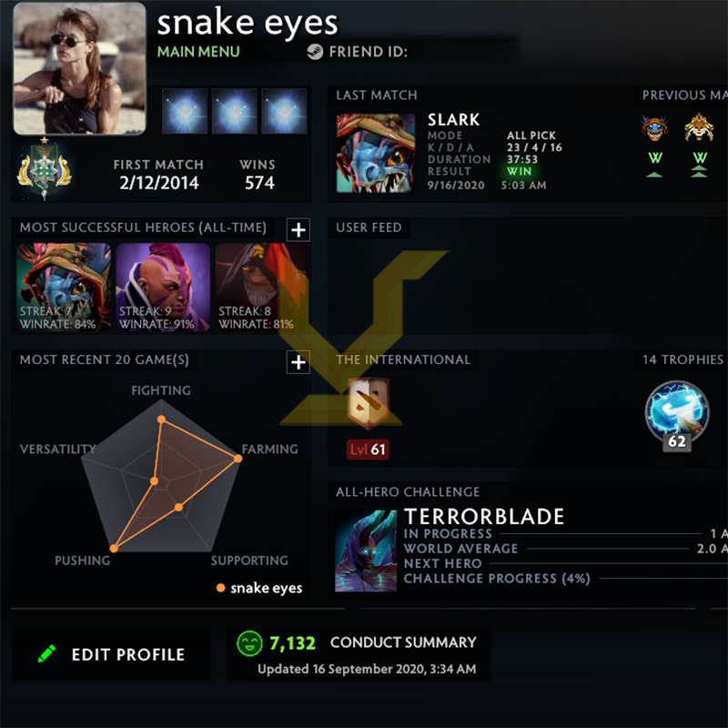This screenshot has width=728, height=728.
Task: Expand the Most Successful Heroes section
Action: 298,230
